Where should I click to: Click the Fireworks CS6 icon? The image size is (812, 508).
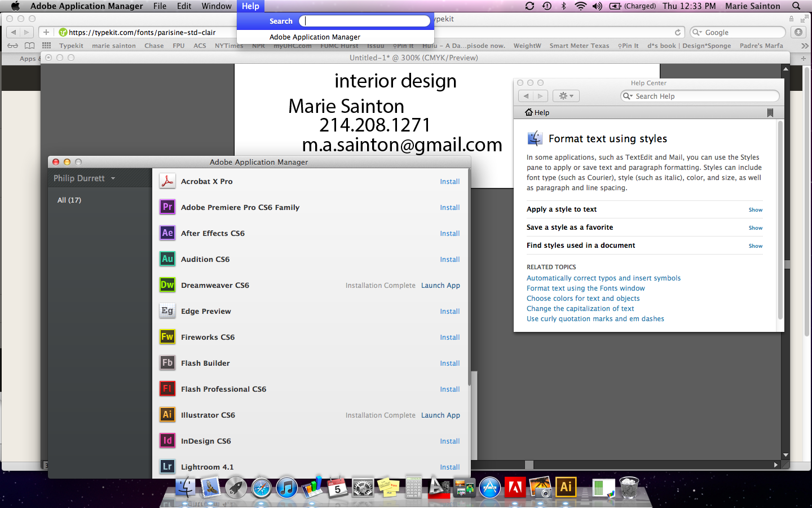pyautogui.click(x=167, y=337)
